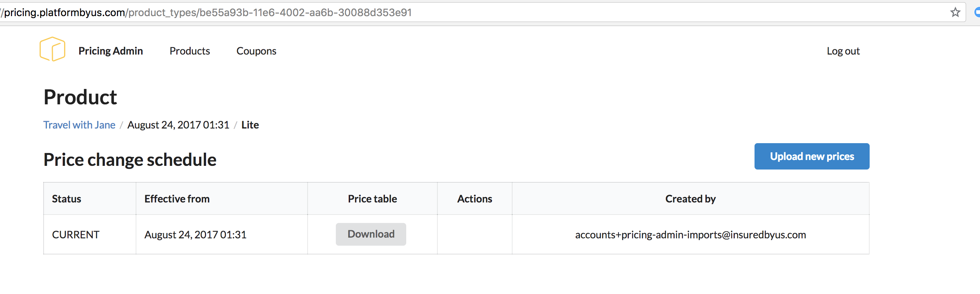Click the blue extension icon at the window edge
This screenshot has height=294, width=980.
click(x=977, y=12)
